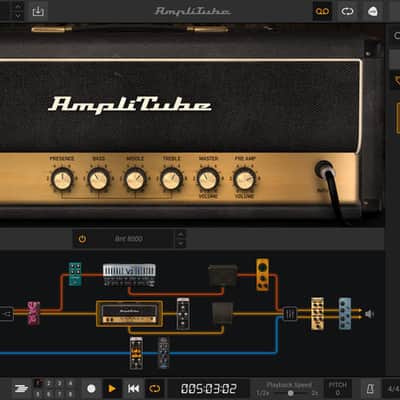Click the Master Volume knob
The image size is (400, 400).
point(208,179)
